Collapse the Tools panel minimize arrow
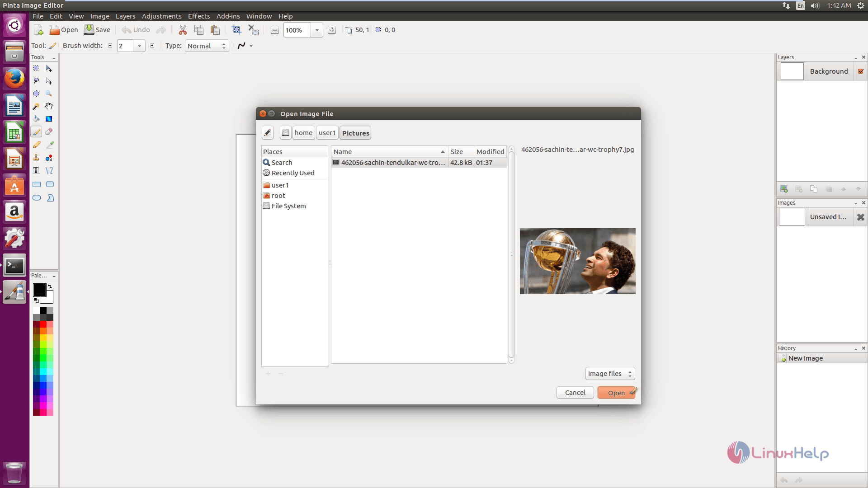868x488 pixels. [54, 58]
